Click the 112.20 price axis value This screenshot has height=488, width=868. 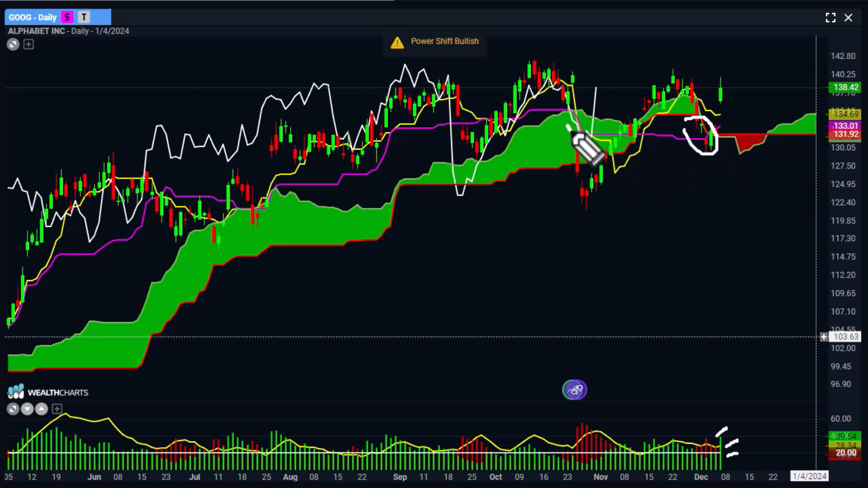(x=843, y=275)
